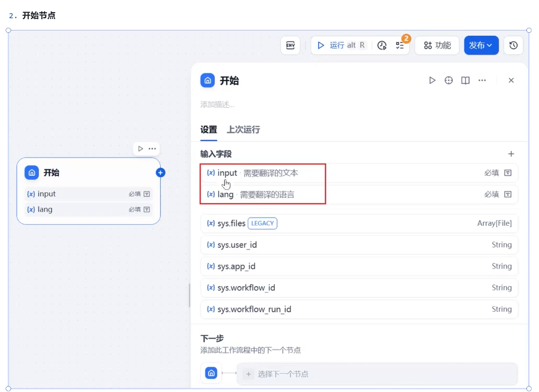Screen dimensions: 539x392
Task: Click the 下一步 section heading
Action: tap(212, 338)
